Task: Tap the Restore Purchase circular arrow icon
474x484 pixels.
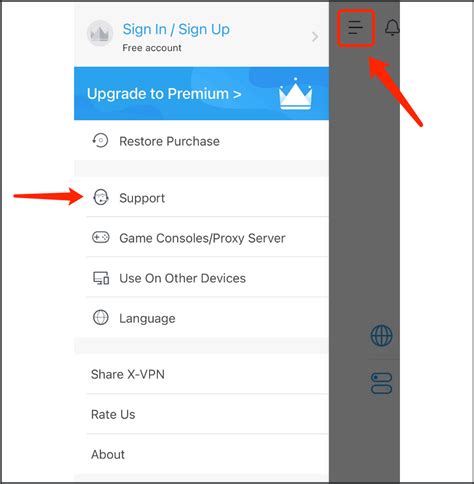Action: (100, 140)
